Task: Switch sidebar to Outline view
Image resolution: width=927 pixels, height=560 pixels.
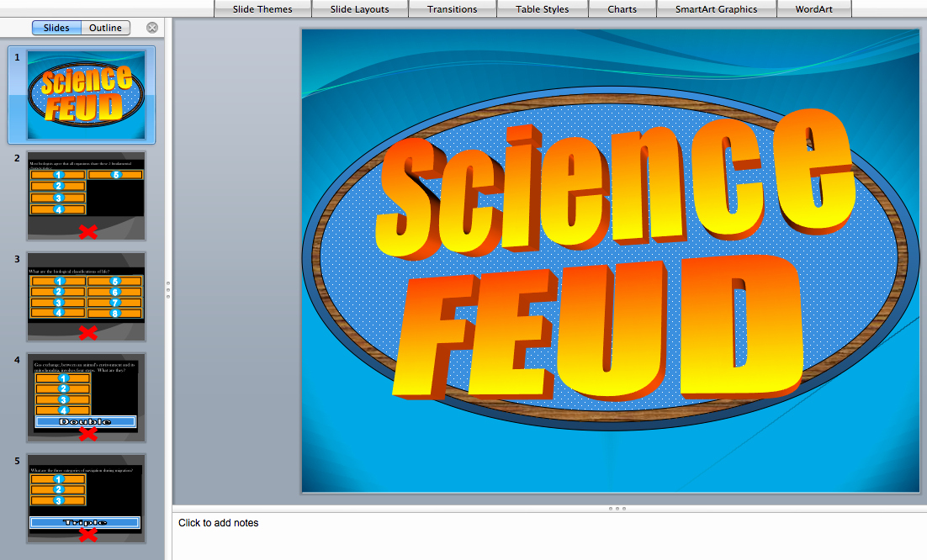Action: click(105, 28)
